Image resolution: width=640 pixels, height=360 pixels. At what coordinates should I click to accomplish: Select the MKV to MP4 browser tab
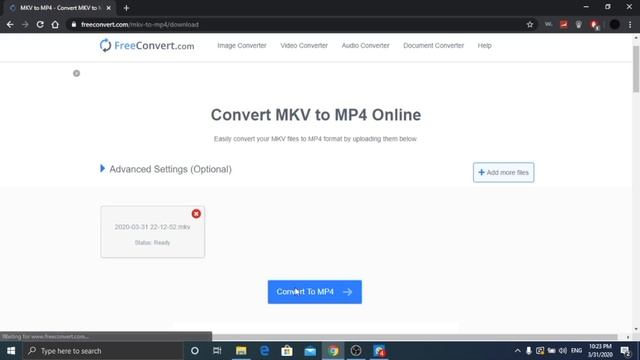click(59, 8)
